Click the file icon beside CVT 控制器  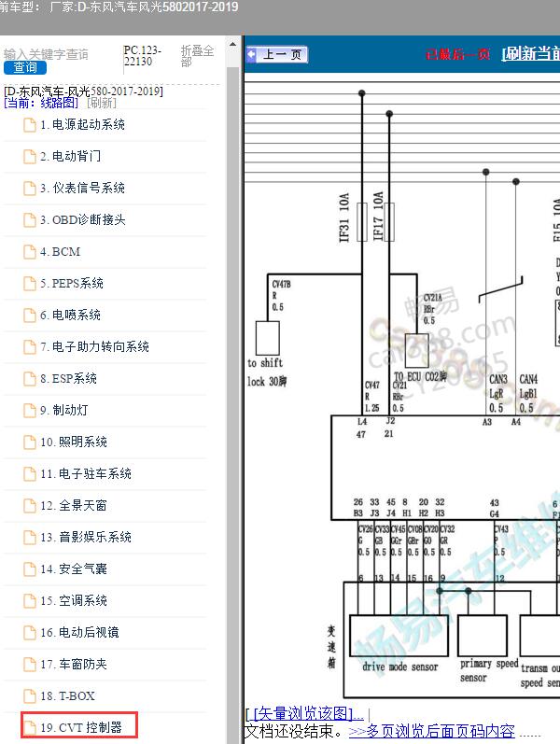point(30,728)
